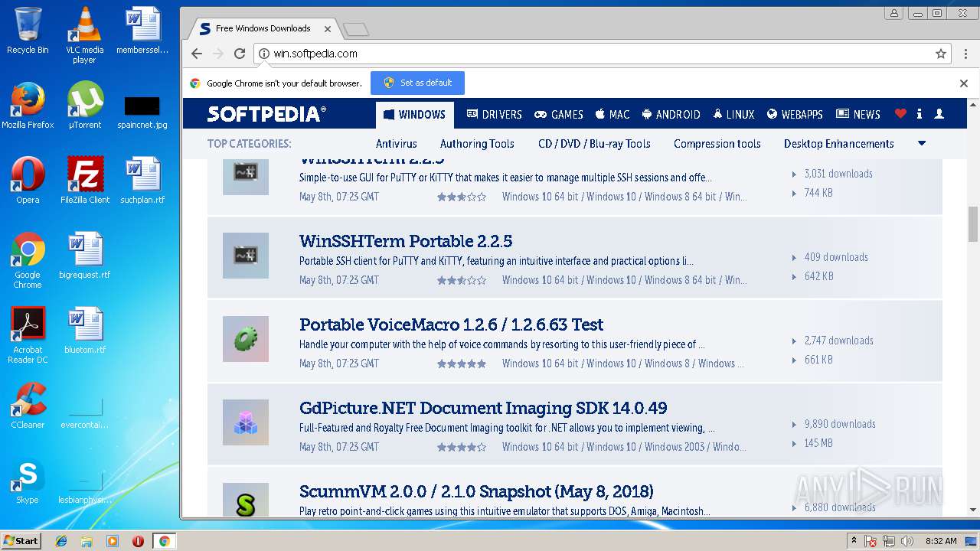Select the suchplan.rtf desktop document

pyautogui.click(x=142, y=181)
